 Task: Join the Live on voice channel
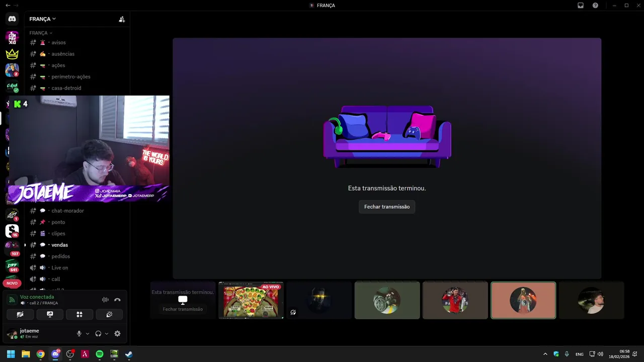76,267
